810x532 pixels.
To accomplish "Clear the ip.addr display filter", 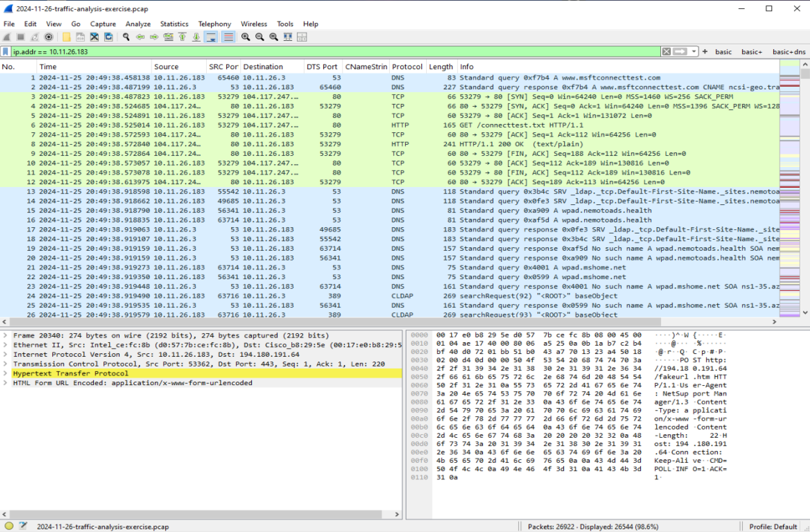I will 666,51.
